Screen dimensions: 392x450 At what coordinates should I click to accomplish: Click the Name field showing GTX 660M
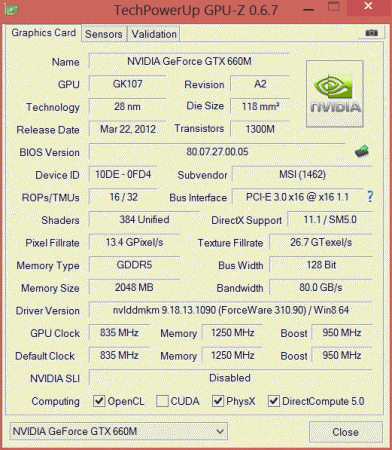point(189,61)
